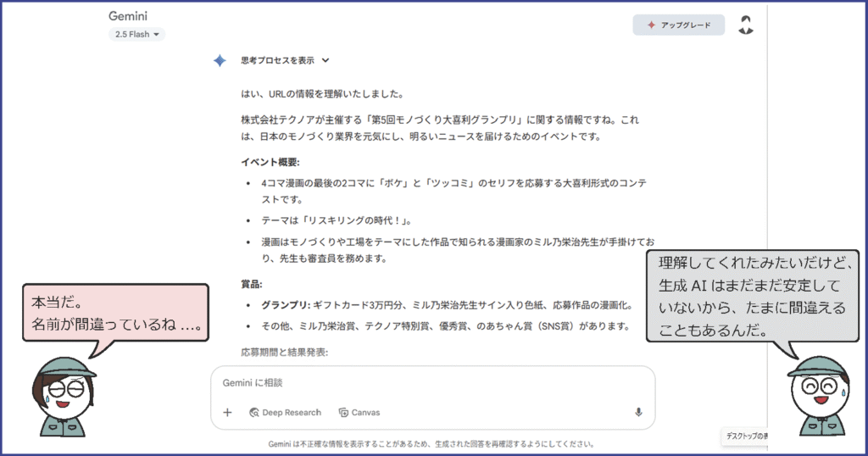This screenshot has width=868, height=456.
Task: Click the Gemini logo text
Action: pyautogui.click(x=128, y=16)
